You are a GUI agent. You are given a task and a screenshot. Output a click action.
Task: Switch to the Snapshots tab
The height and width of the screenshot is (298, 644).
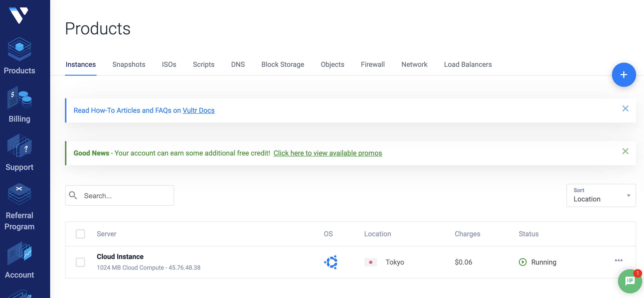[129, 65]
